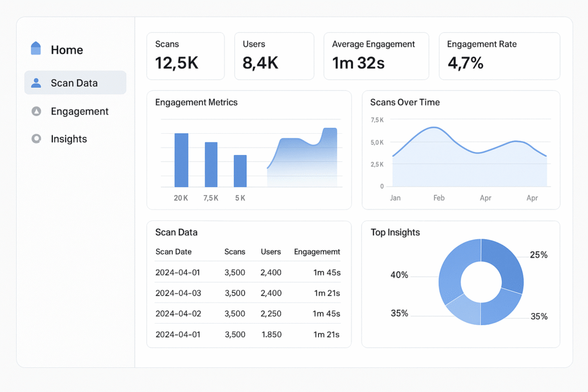Screen dimensions: 588x392
Task: Click the Insights circle icon in sidebar
Action: (x=36, y=138)
